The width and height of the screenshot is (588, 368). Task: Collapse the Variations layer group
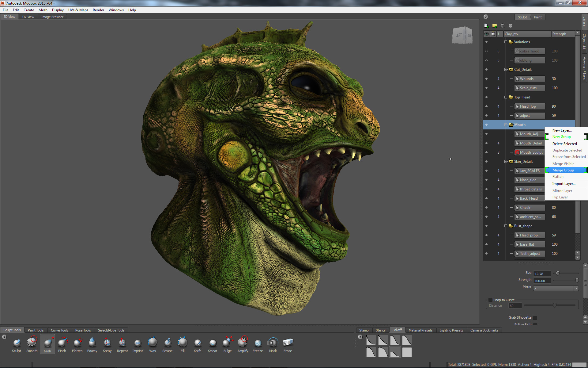click(x=506, y=42)
